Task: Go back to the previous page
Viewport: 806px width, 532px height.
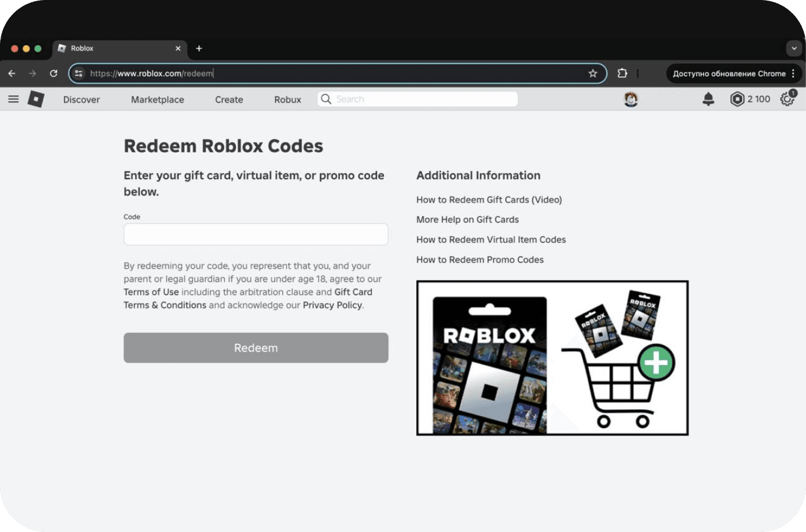Action: point(12,73)
